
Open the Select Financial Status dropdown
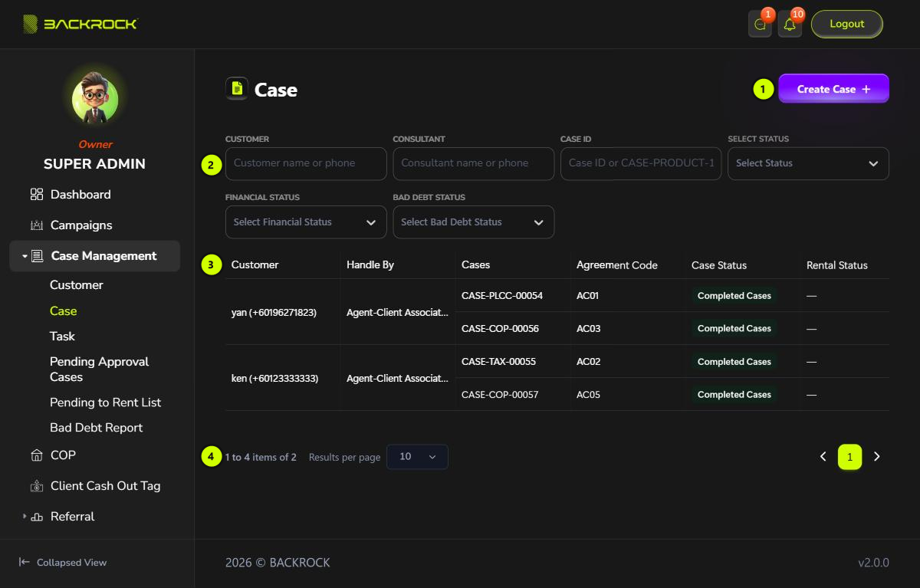(x=306, y=222)
